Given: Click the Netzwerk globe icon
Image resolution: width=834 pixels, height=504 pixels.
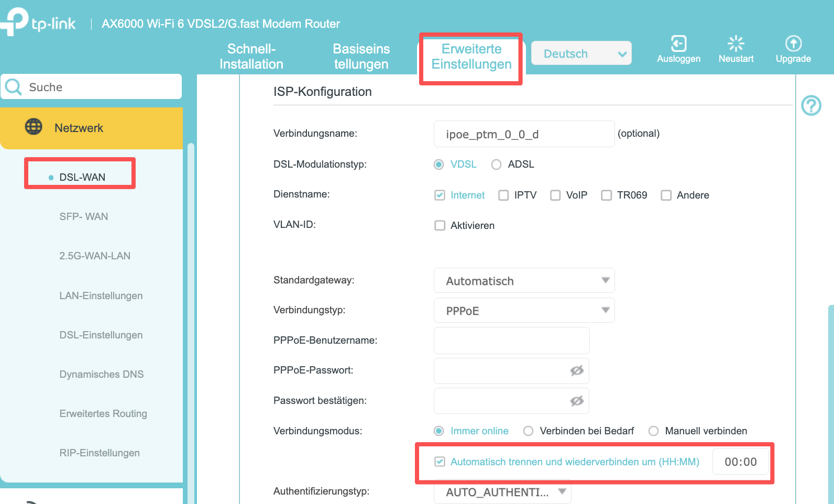Looking at the screenshot, I should point(34,126).
